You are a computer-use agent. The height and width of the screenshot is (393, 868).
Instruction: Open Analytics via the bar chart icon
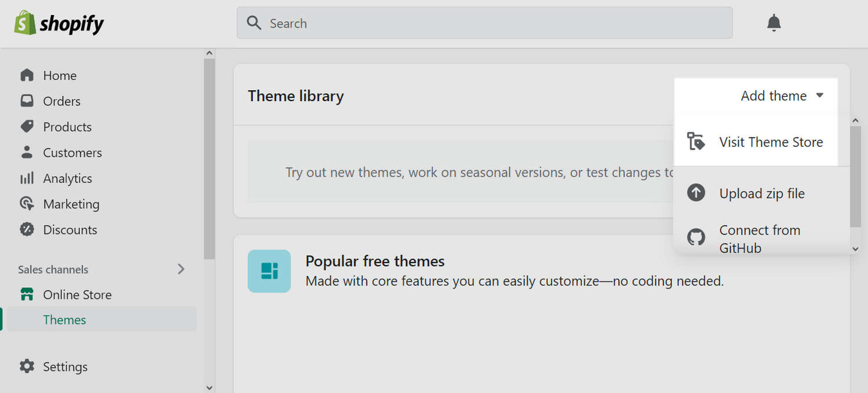click(27, 178)
